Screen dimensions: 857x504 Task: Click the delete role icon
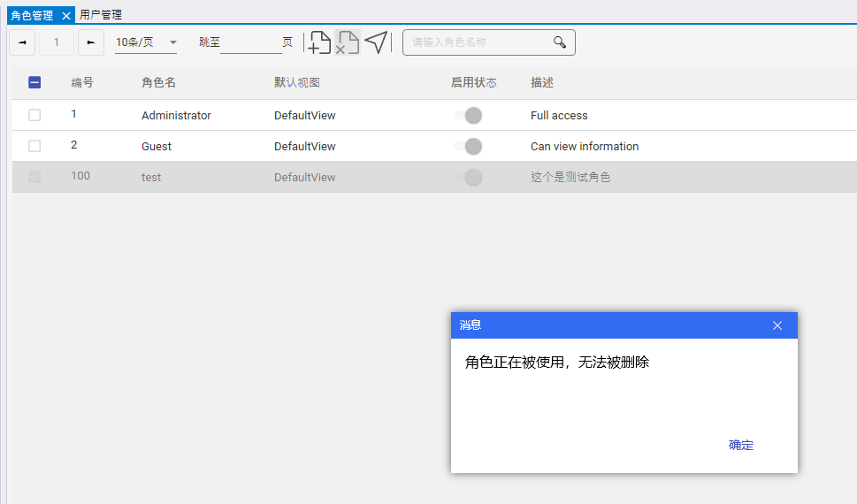pyautogui.click(x=348, y=42)
